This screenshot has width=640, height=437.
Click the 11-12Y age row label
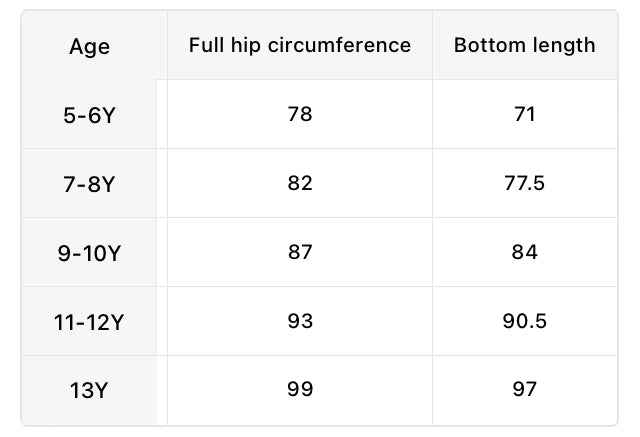click(x=89, y=322)
